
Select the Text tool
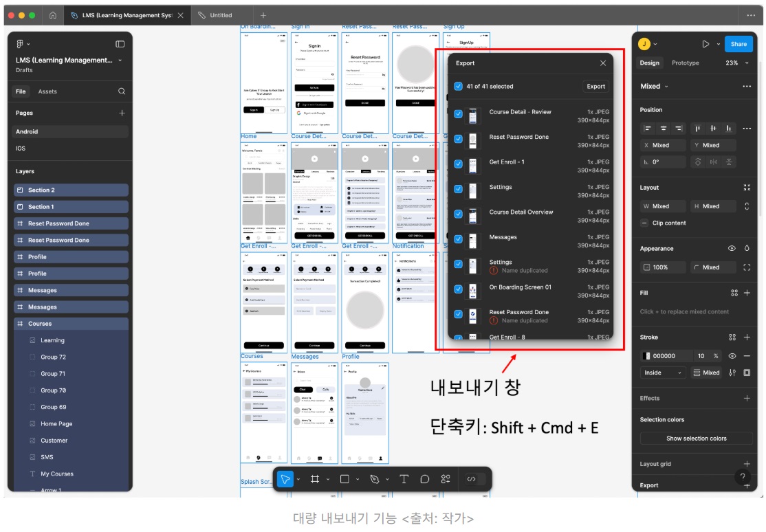pyautogui.click(x=404, y=479)
